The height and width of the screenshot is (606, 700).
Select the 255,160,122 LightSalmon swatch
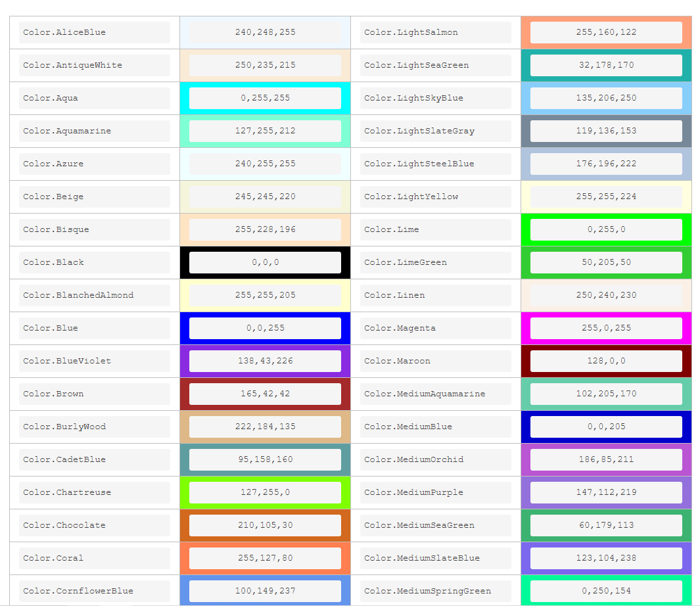[606, 33]
